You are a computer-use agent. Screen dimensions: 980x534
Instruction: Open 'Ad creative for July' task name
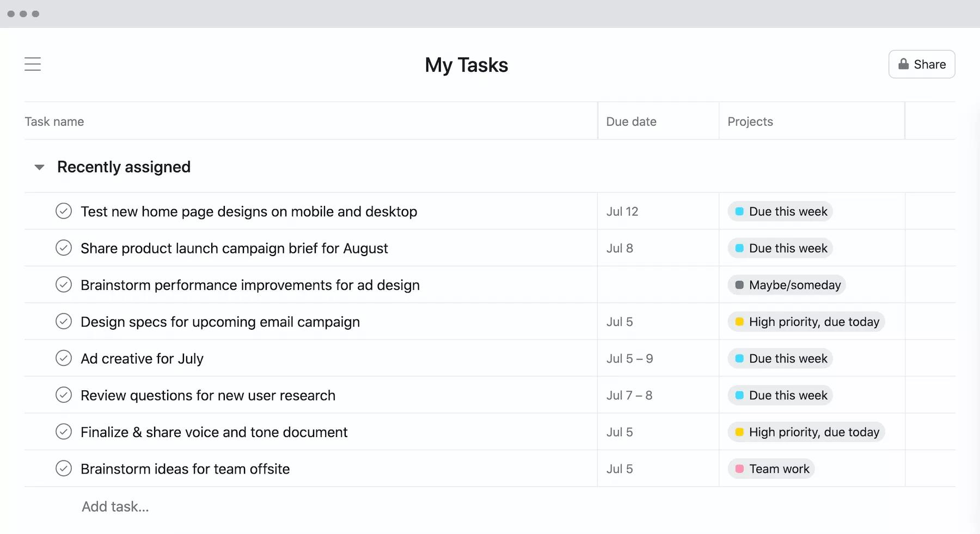(142, 359)
